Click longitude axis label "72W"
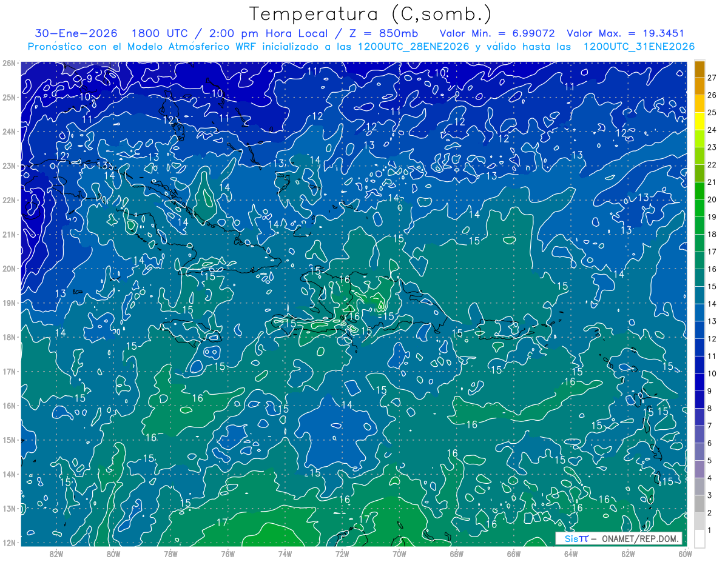This screenshot has width=728, height=562. click(342, 554)
